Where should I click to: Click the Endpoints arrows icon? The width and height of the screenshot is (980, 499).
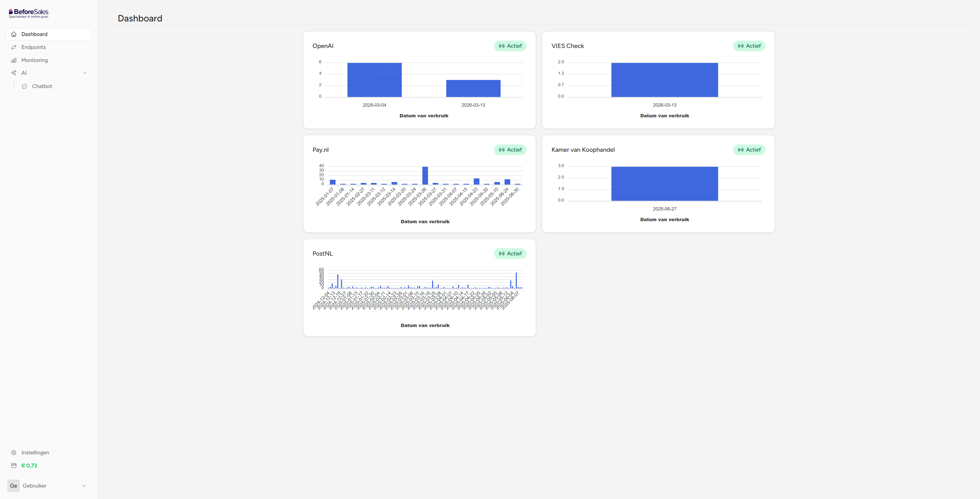tap(14, 47)
